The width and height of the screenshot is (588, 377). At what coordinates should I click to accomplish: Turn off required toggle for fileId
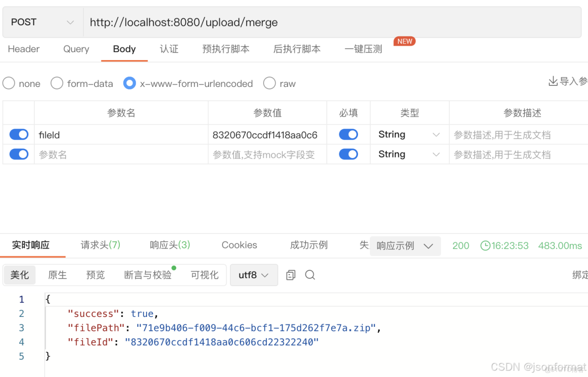click(x=348, y=134)
